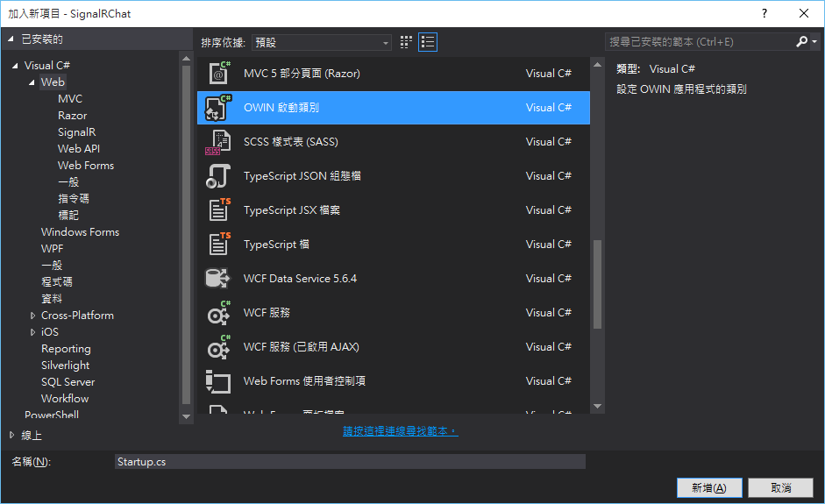
Task: Select the WPF category
Action: [x=52, y=249]
